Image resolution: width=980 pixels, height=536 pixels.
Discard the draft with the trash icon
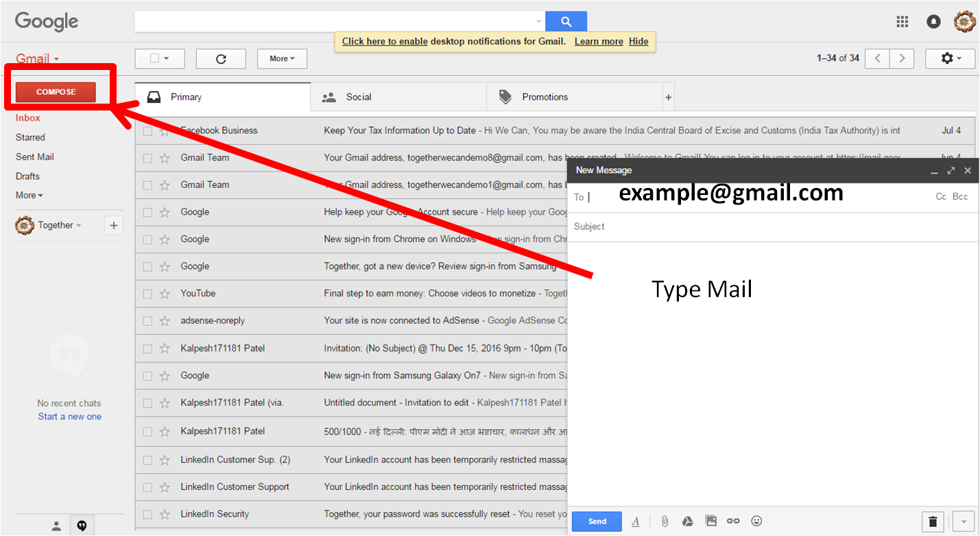point(933,522)
